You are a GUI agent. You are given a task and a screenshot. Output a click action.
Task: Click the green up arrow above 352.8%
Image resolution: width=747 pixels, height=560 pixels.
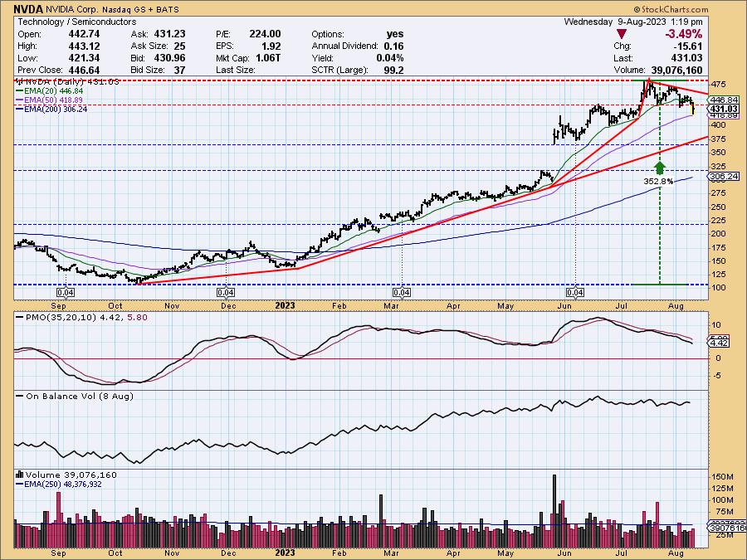click(659, 168)
